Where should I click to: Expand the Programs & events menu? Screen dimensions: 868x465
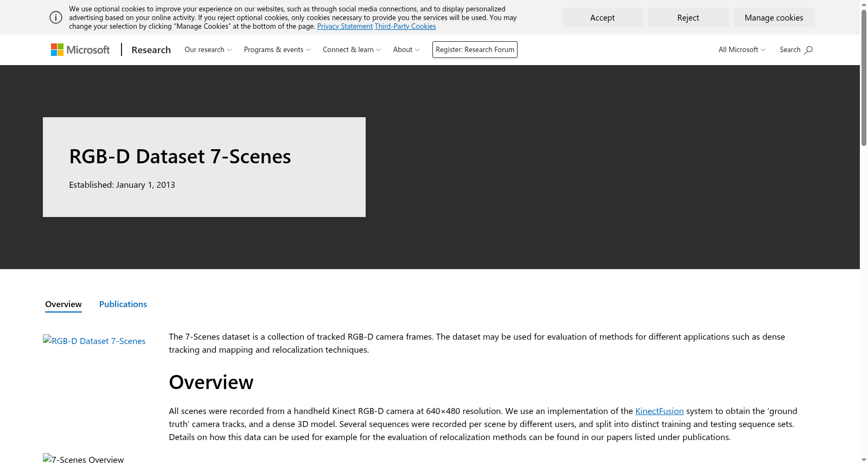point(277,50)
